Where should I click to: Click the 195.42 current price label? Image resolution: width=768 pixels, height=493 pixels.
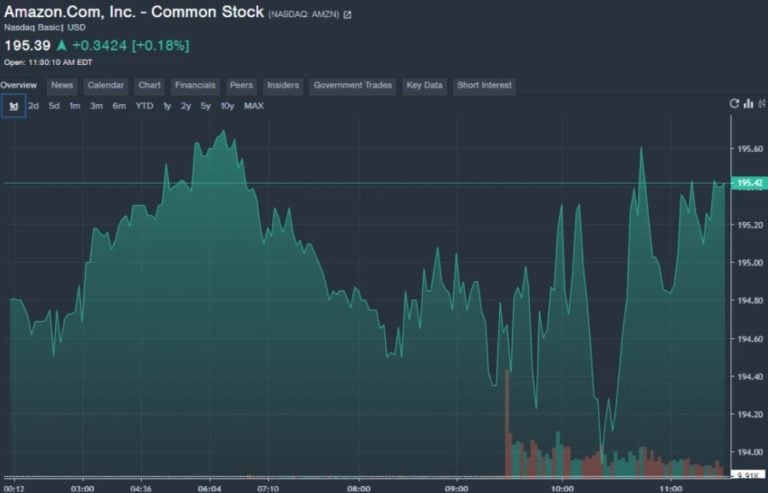click(749, 183)
